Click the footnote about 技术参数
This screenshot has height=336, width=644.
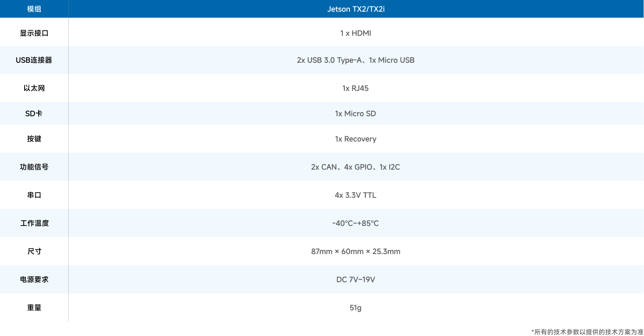587,332
